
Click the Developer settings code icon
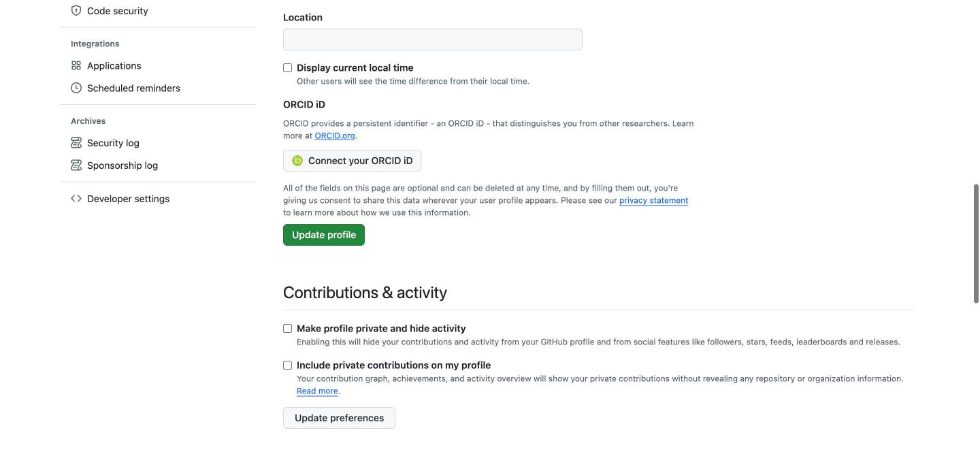76,199
